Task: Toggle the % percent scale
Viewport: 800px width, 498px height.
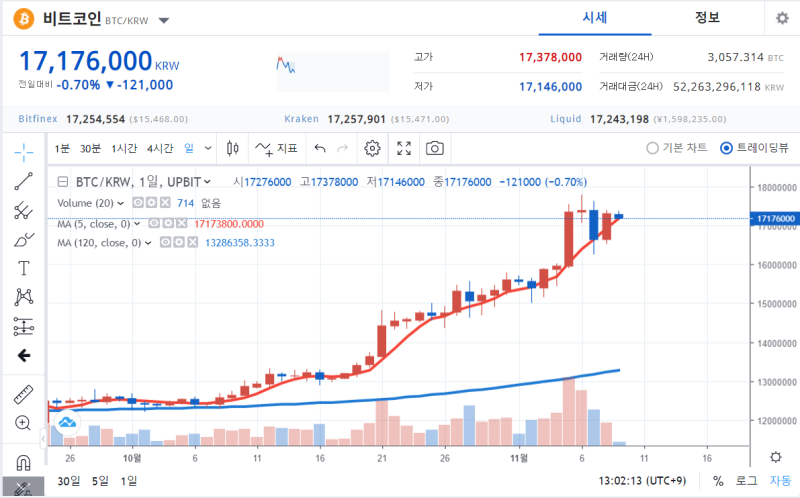Action: 718,481
